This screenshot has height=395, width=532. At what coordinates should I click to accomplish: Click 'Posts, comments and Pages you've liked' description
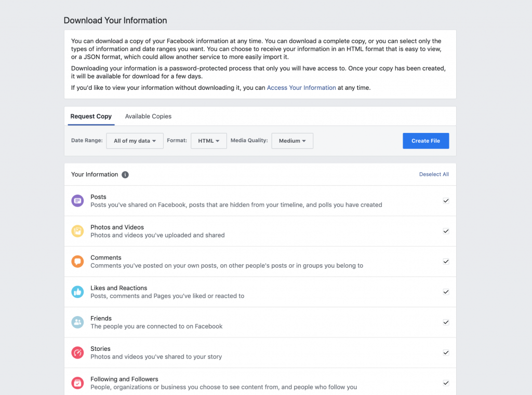(167, 296)
